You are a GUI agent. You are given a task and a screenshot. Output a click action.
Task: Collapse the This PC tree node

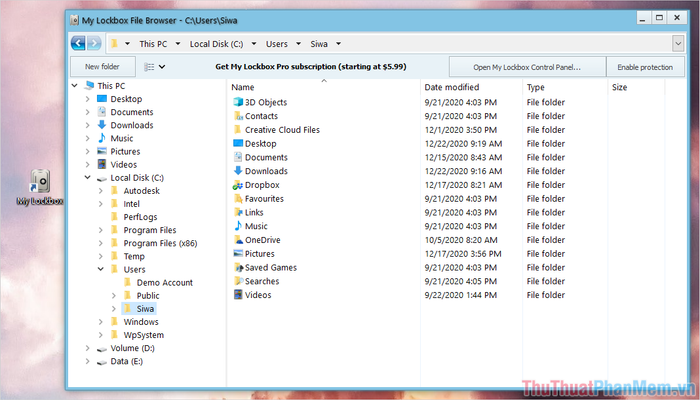(75, 86)
